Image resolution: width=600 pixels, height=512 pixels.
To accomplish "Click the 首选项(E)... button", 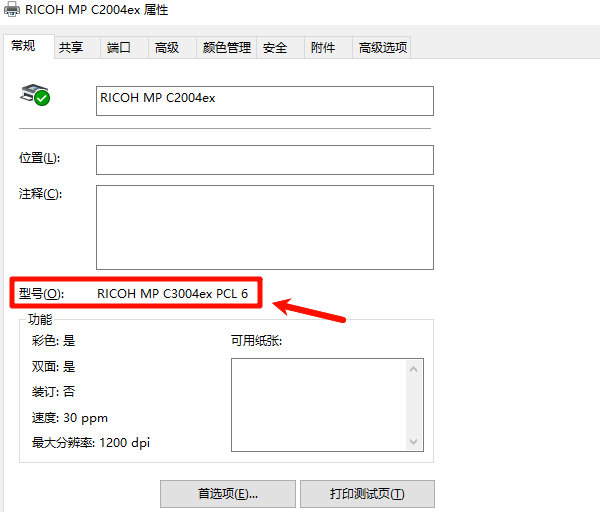I will coord(228,494).
